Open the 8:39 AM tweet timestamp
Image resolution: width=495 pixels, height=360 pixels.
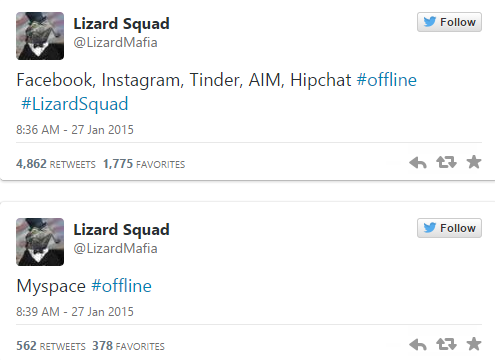tap(75, 312)
